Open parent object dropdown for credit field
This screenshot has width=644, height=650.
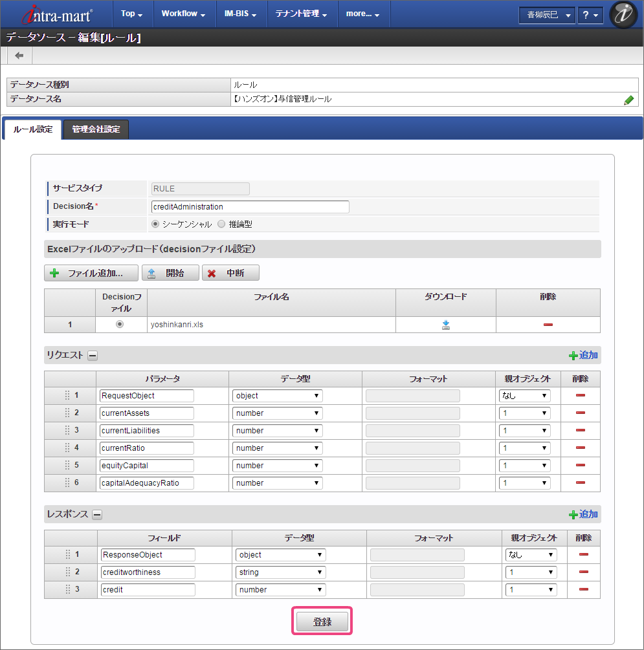click(x=531, y=589)
